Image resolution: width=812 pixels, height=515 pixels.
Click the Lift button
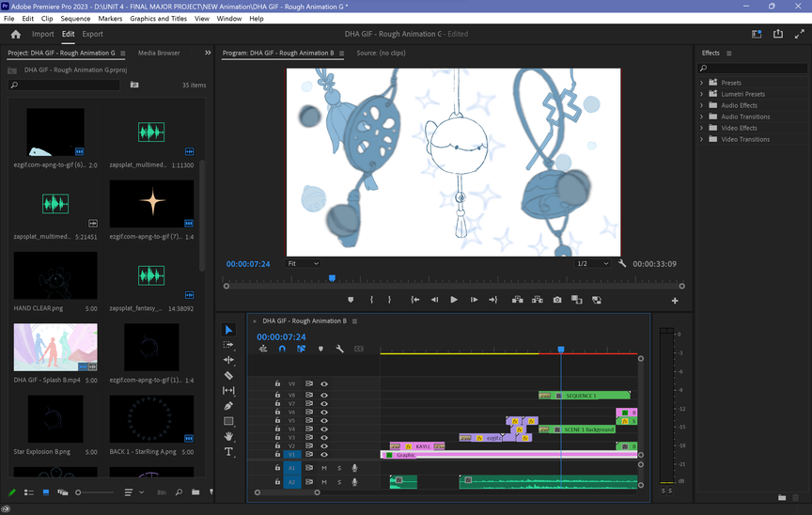pyautogui.click(x=517, y=300)
